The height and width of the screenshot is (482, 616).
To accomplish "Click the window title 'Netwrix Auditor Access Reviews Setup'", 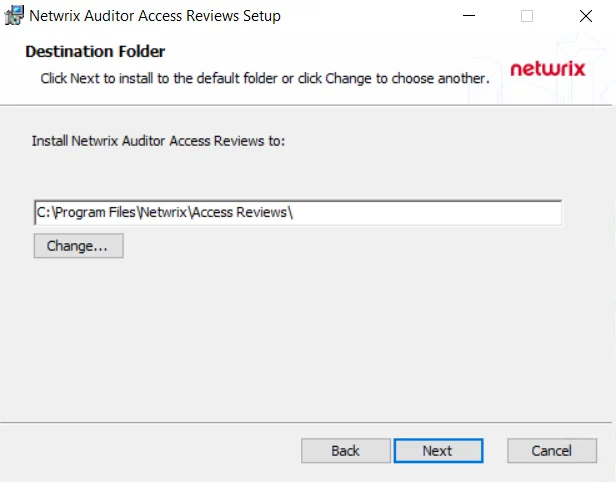I will (x=155, y=16).
